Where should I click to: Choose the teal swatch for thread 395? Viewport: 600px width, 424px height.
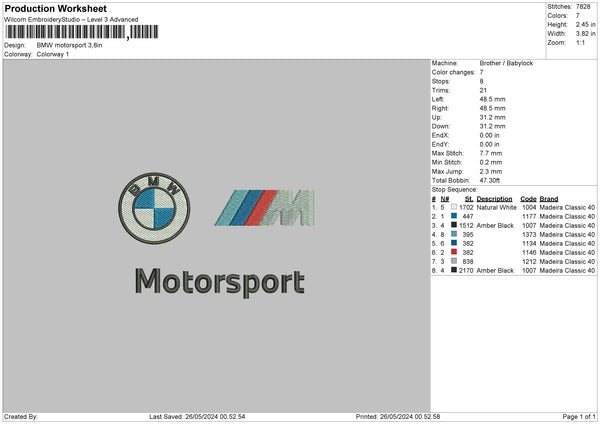tap(454, 234)
